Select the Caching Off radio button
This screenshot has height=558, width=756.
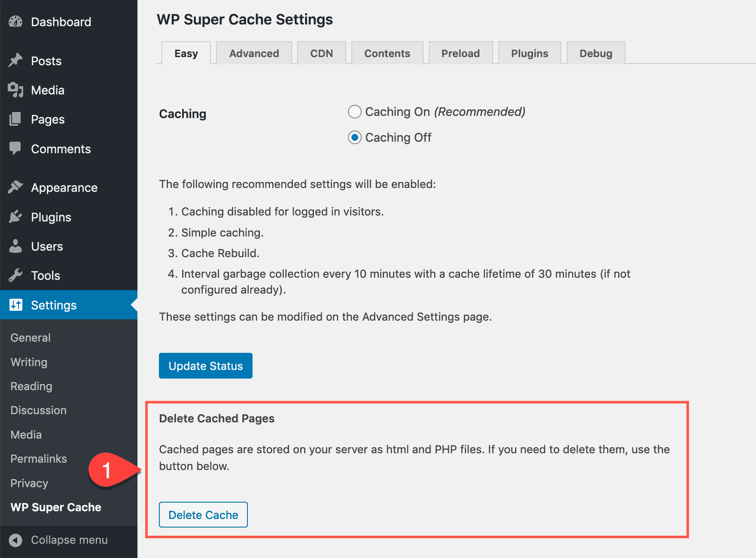click(x=354, y=138)
